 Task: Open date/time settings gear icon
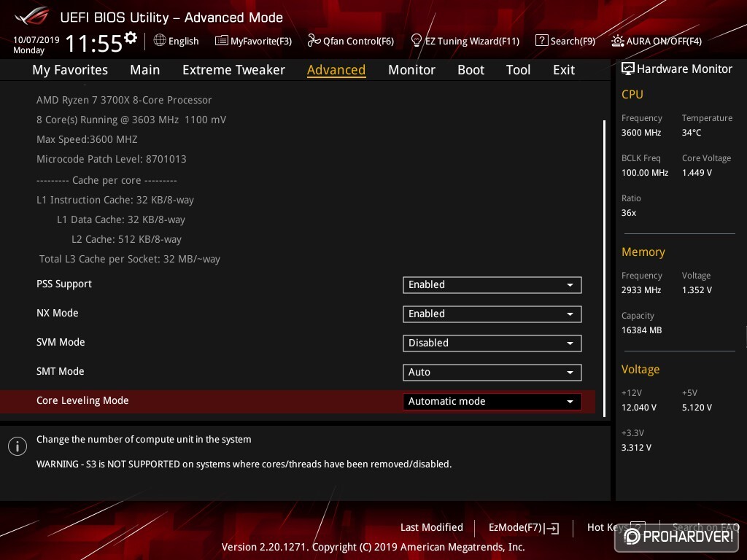[x=131, y=37]
